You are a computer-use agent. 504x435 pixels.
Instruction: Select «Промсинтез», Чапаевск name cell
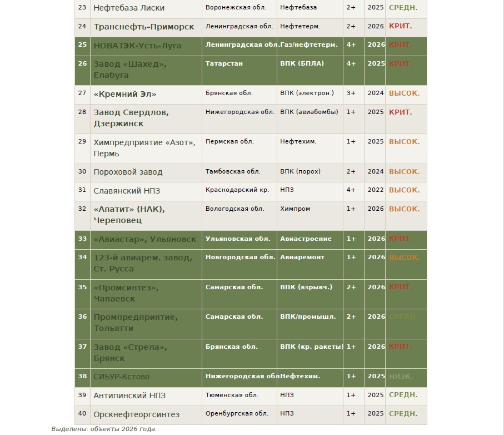pos(126,293)
